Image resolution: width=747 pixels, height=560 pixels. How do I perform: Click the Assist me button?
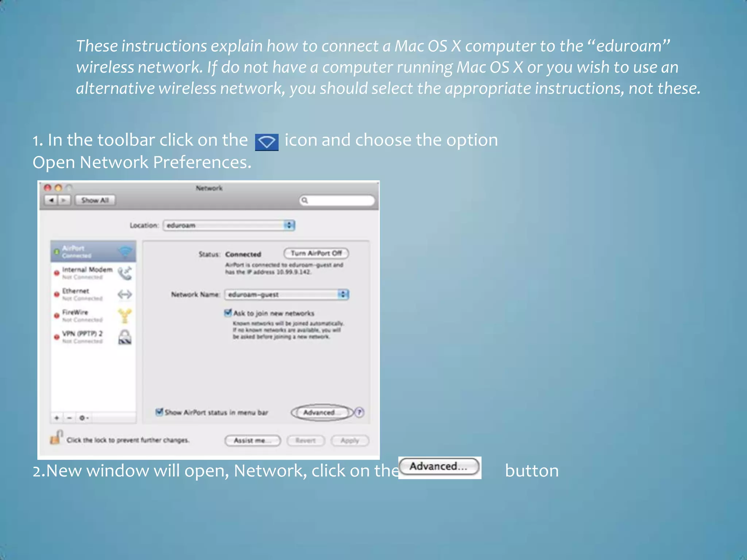[x=252, y=440]
